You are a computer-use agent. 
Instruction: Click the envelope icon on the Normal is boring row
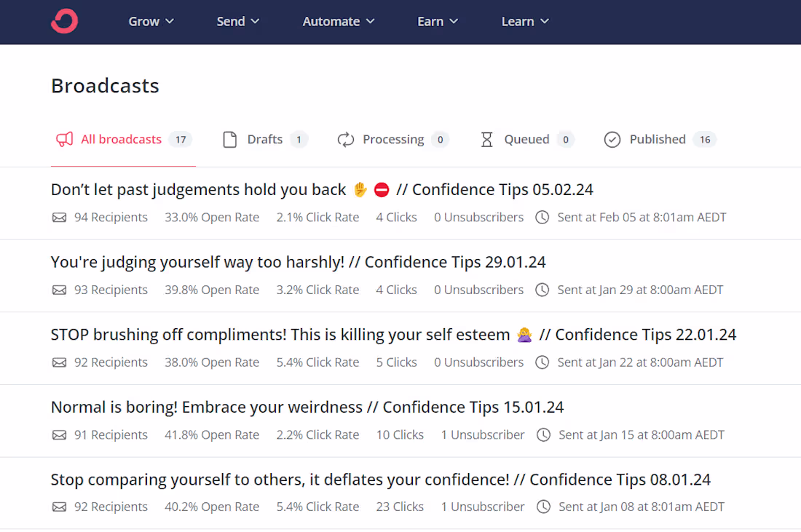click(x=59, y=434)
